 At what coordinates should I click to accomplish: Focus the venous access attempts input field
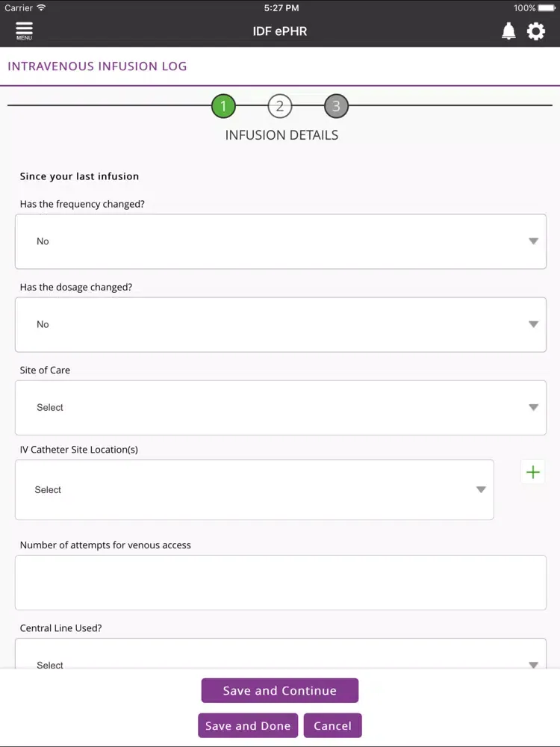click(x=281, y=583)
